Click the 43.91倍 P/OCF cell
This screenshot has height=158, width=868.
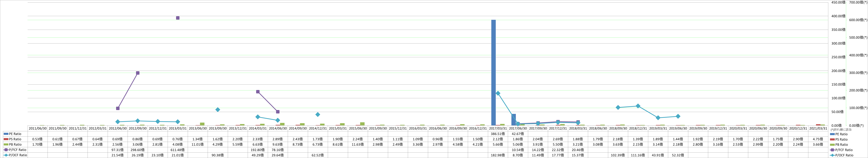point(658,155)
